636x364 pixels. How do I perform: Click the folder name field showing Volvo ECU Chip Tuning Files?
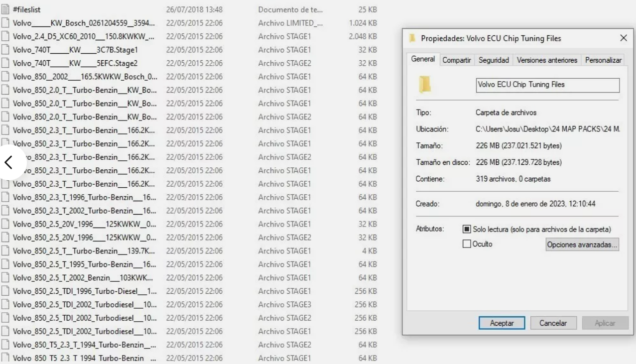pyautogui.click(x=547, y=85)
